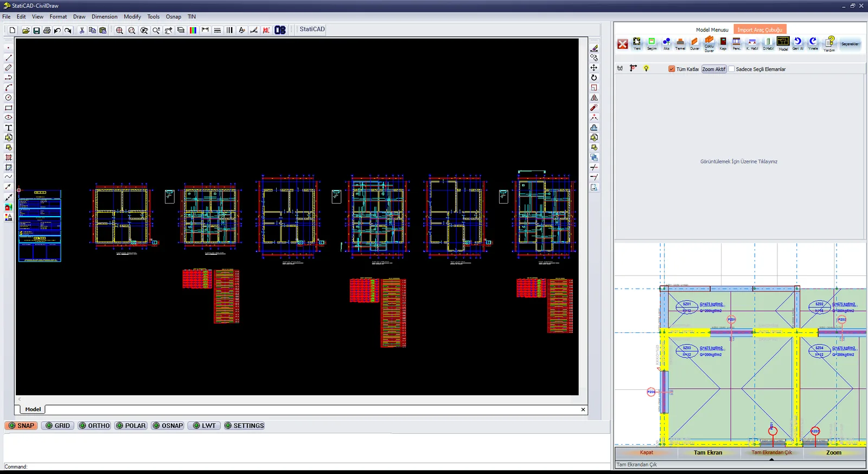Select the Move tool on modify toolbar
The height and width of the screenshot is (474, 868).
point(594,68)
